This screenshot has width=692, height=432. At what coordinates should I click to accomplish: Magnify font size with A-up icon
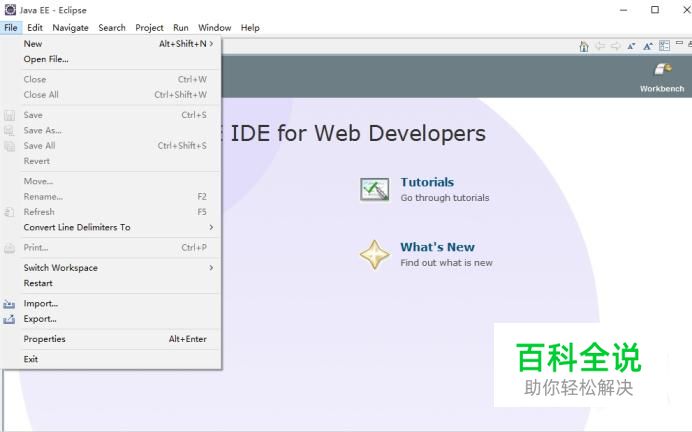tap(648, 46)
